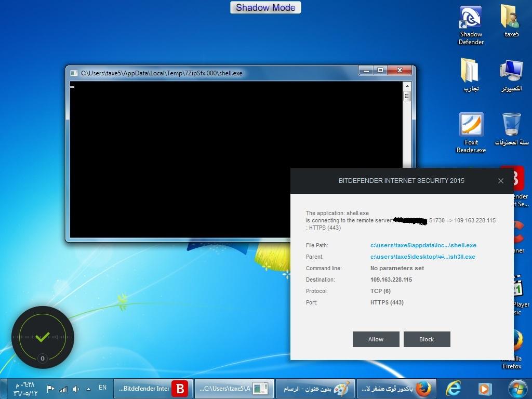532x399 pixels.
Task: Click the Shadow Mode label at top
Action: 265,7
